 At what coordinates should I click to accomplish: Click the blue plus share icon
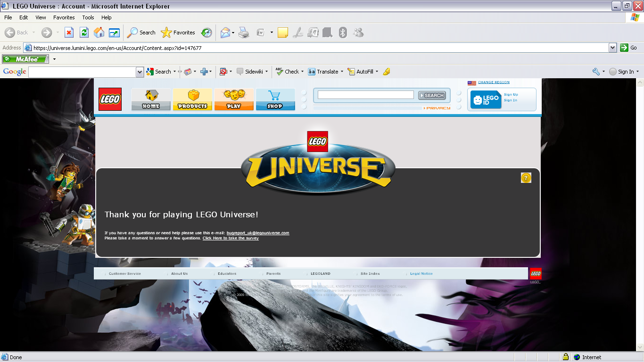(x=204, y=72)
